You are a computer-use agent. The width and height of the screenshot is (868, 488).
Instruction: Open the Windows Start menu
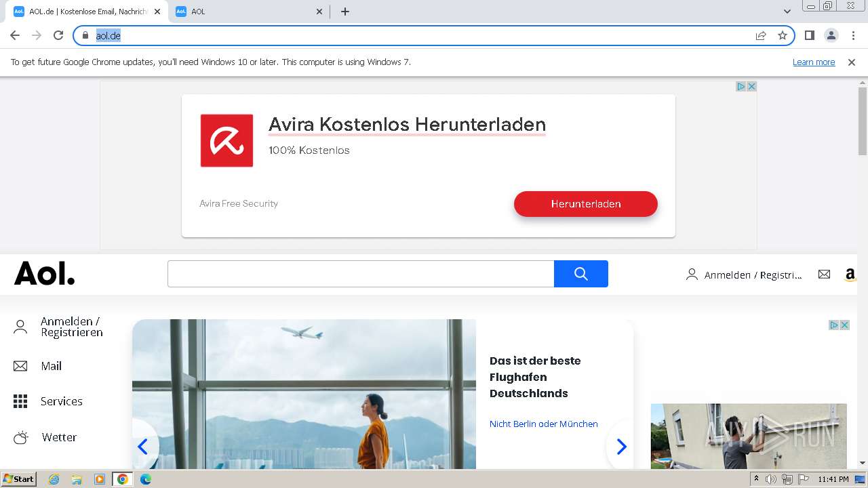point(19,479)
